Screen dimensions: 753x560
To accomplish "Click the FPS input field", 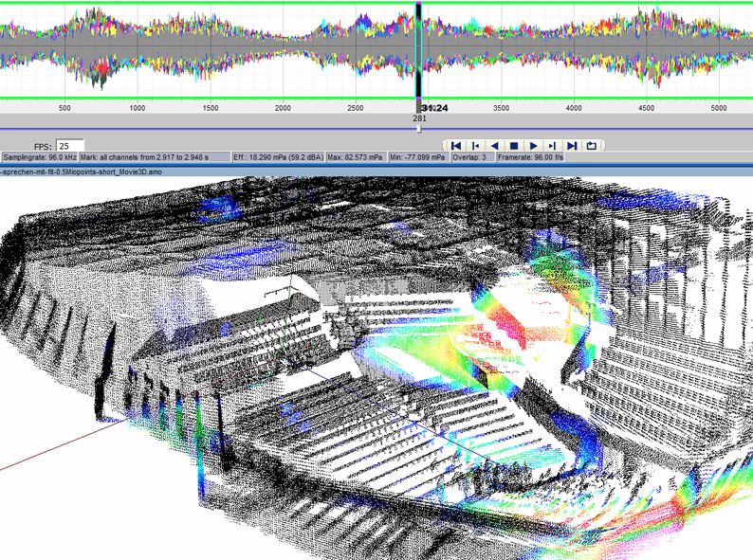I will pyautogui.click(x=69, y=146).
